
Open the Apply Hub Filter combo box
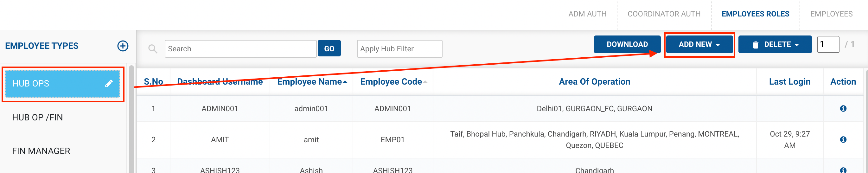(x=399, y=49)
